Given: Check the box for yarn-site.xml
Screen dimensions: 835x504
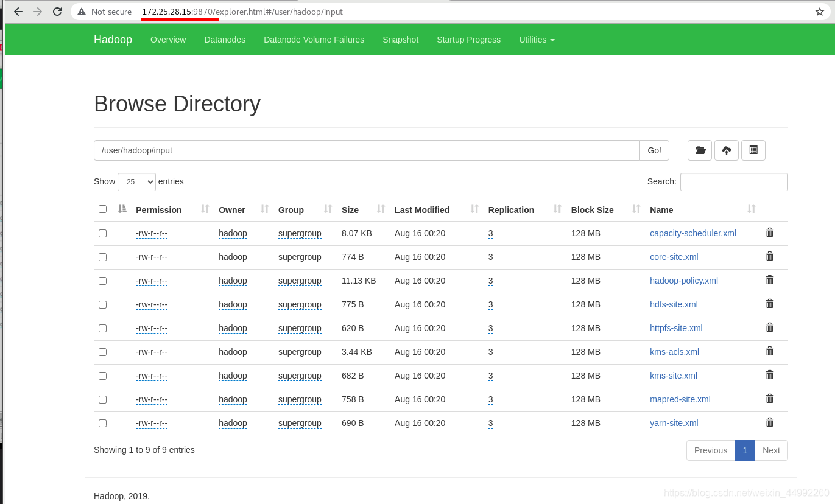Looking at the screenshot, I should [x=102, y=423].
